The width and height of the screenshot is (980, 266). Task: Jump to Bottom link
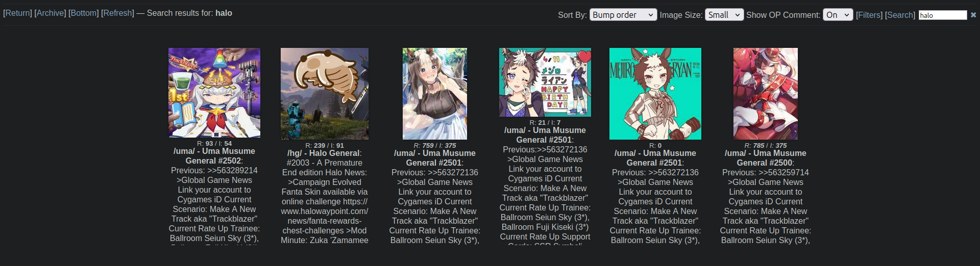[x=84, y=13]
